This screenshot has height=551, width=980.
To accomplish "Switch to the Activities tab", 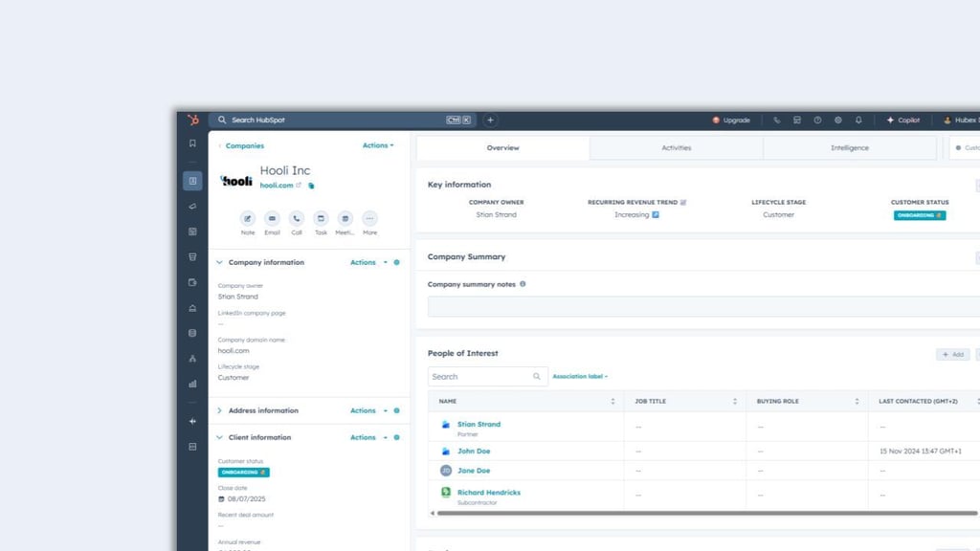I will point(677,148).
